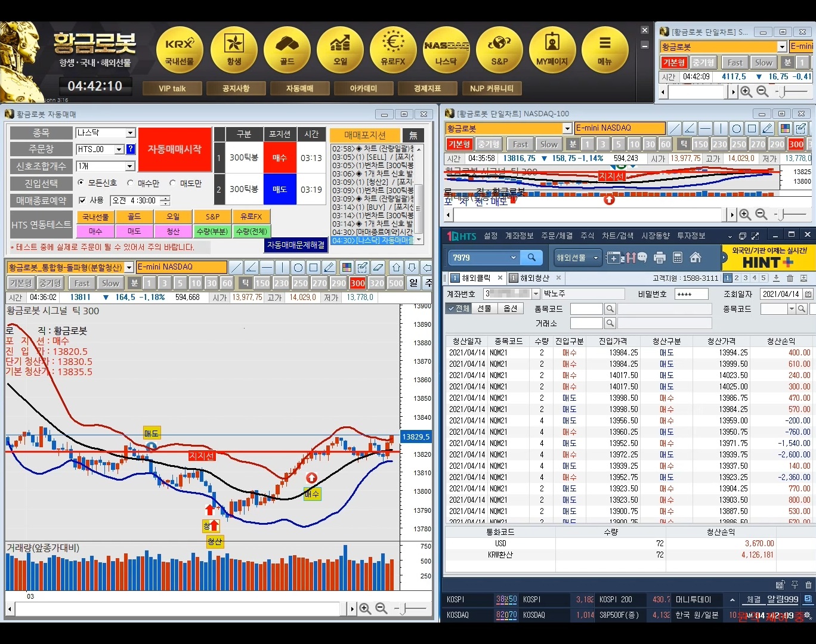The image size is (816, 644).
Task: Select the 매수만 radio option
Action: pyautogui.click(x=131, y=182)
